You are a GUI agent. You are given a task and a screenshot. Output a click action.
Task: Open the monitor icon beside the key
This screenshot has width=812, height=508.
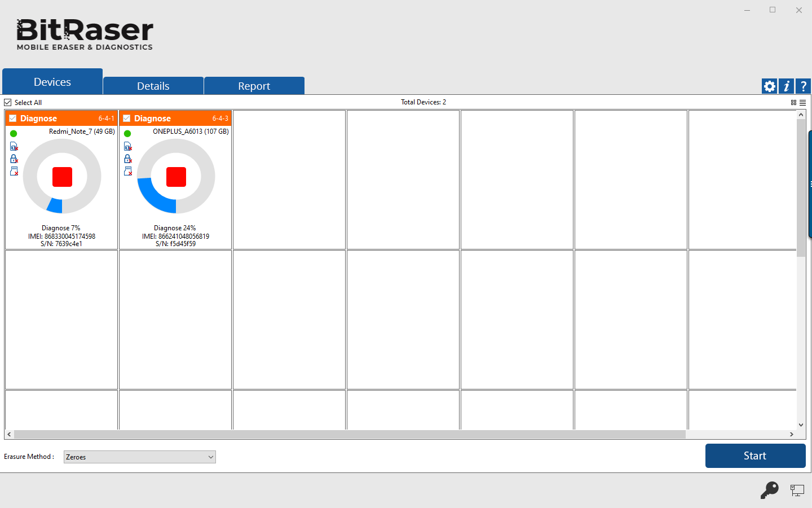tap(797, 491)
